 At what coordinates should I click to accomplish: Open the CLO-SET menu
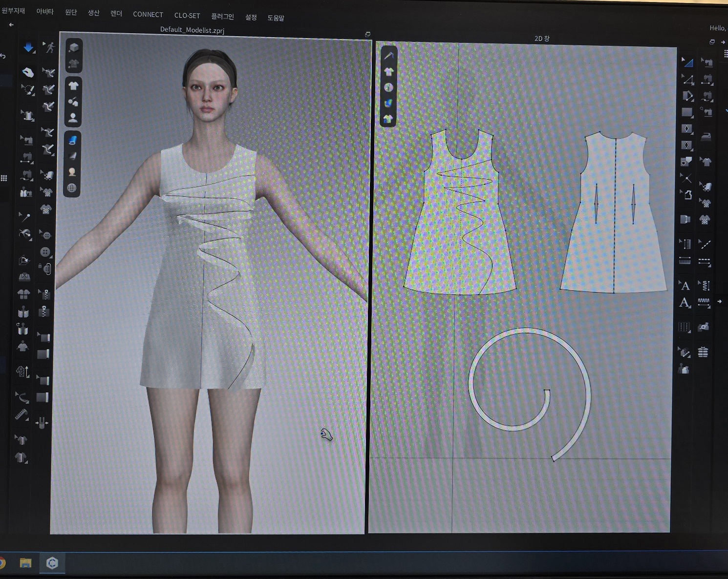(187, 16)
